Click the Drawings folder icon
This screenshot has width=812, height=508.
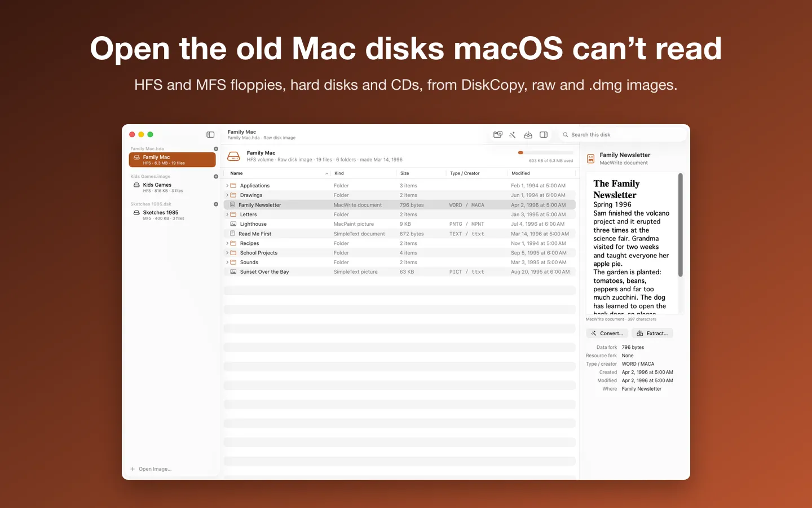pos(233,195)
